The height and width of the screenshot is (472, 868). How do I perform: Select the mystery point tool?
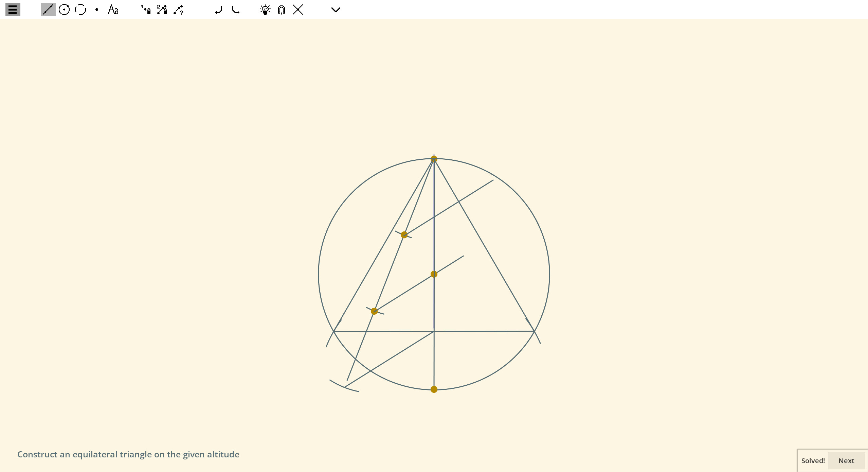[178, 10]
